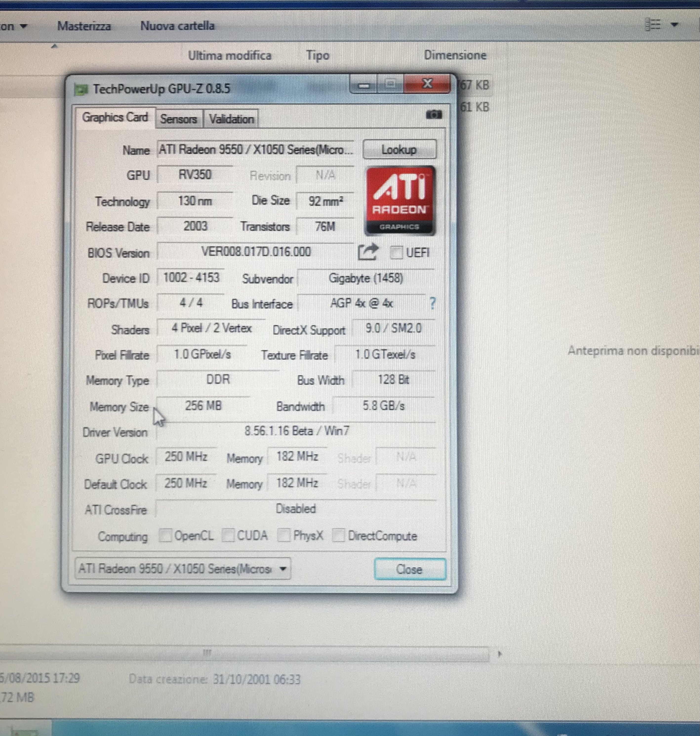Click the GPU-Z title bar app icon
This screenshot has width=700, height=736.
81,89
